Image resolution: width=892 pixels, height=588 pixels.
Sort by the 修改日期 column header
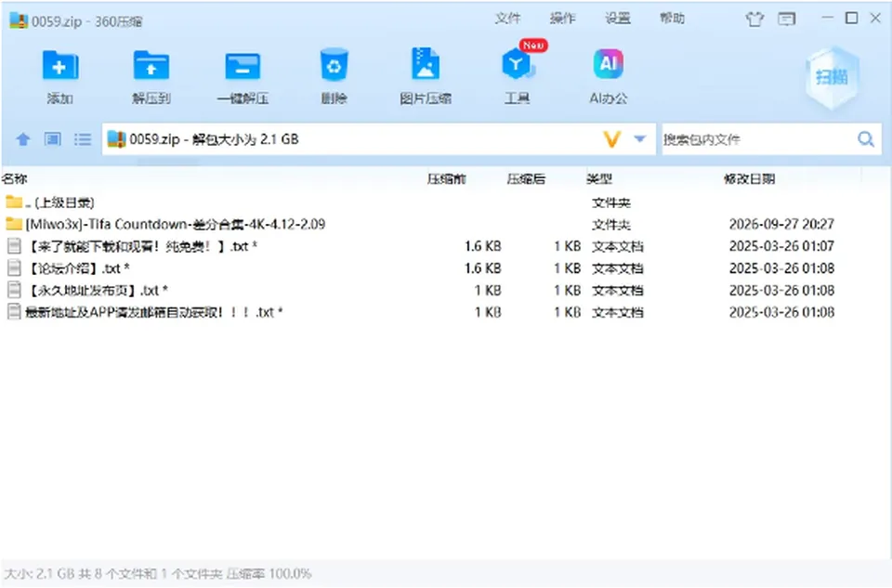(749, 179)
